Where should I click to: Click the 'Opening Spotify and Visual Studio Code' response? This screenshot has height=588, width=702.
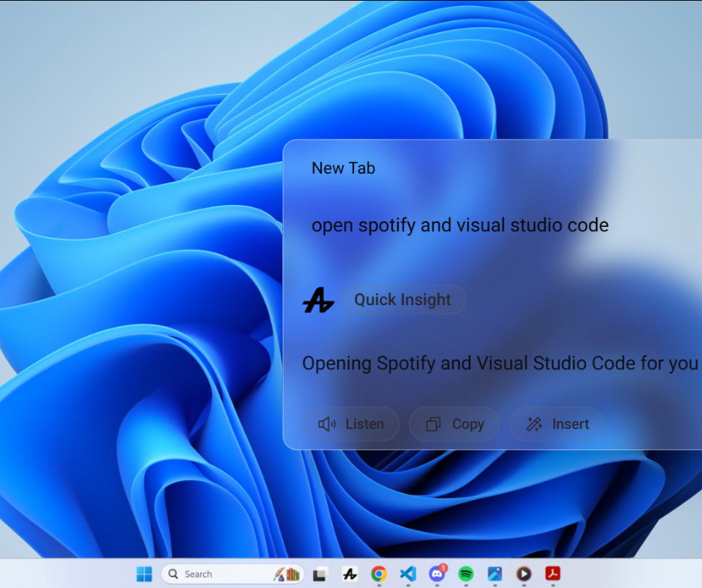tap(499, 363)
